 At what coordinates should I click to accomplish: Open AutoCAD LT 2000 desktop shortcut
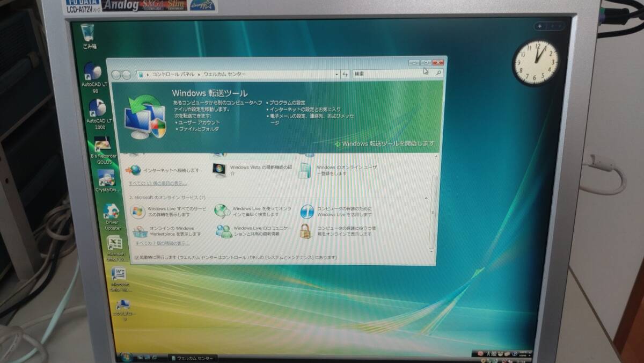99,115
